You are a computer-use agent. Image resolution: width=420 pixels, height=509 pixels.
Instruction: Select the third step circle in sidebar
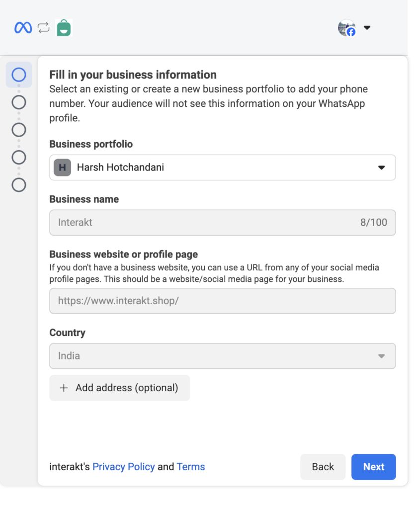(x=19, y=130)
